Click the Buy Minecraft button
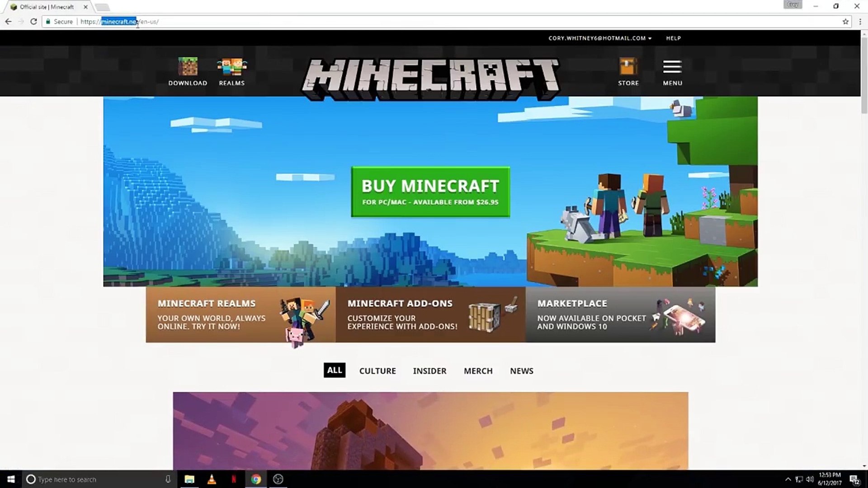Viewport: 868px width, 488px height. point(430,192)
